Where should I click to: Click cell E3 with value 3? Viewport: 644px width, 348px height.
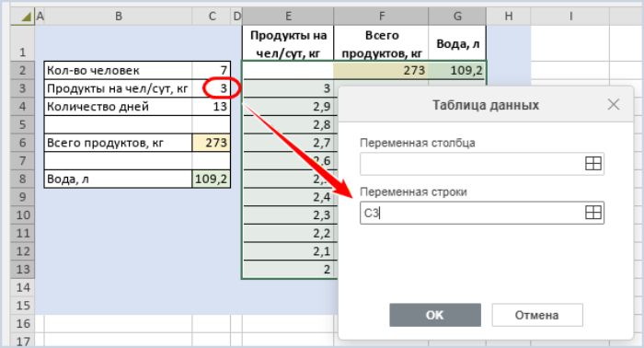point(288,88)
